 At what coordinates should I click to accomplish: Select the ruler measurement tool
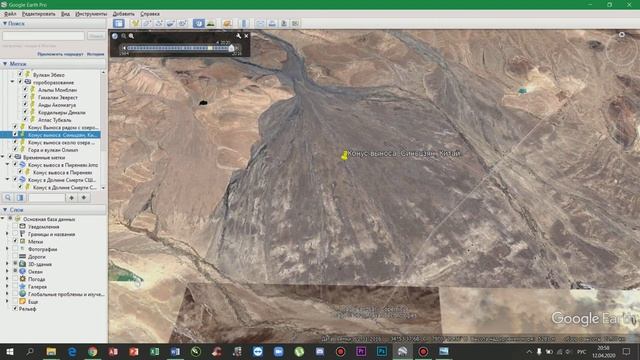[244, 24]
